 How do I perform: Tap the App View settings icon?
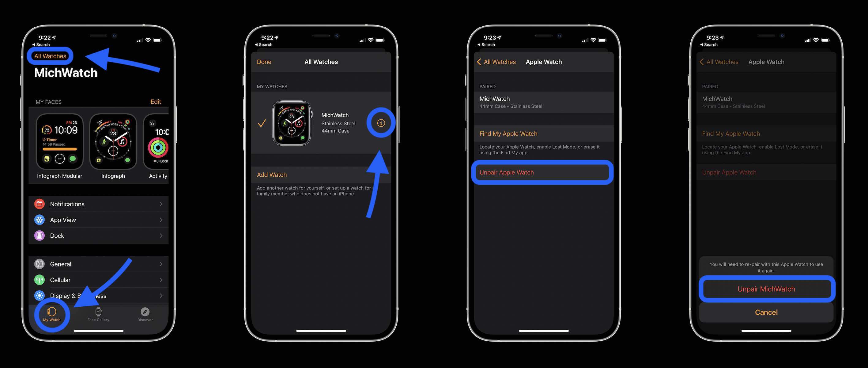click(x=39, y=220)
